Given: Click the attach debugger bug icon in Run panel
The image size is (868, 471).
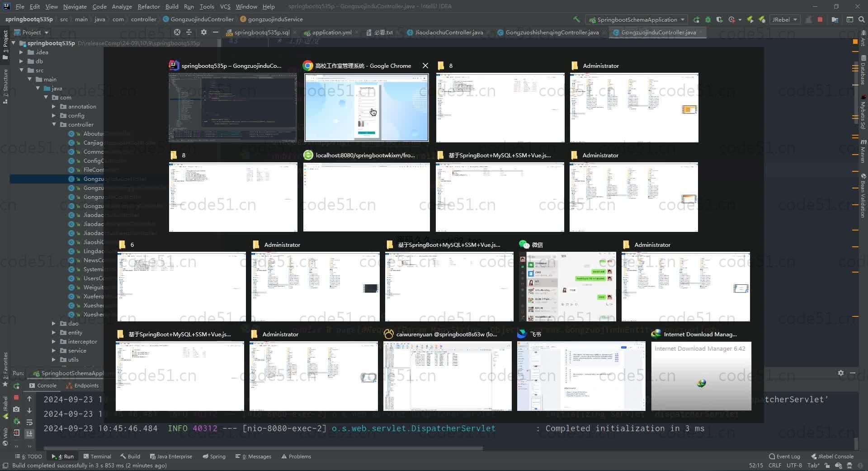Looking at the screenshot, I should click(x=17, y=421).
